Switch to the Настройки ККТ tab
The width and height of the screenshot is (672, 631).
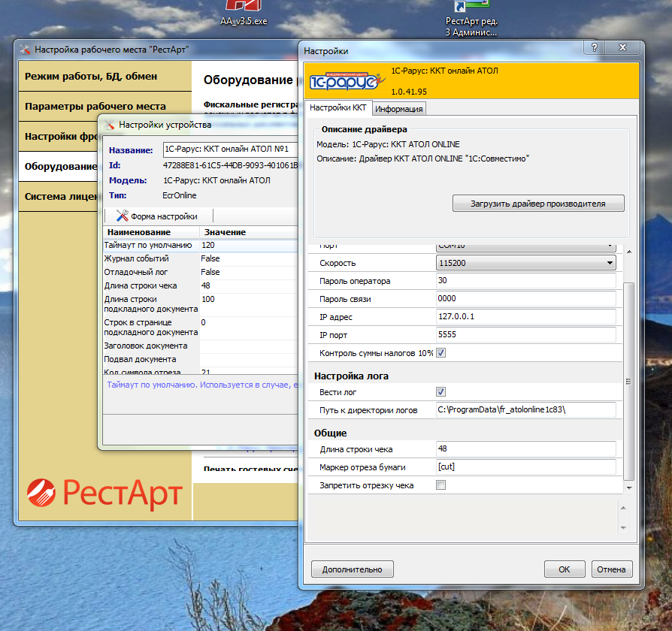point(338,107)
